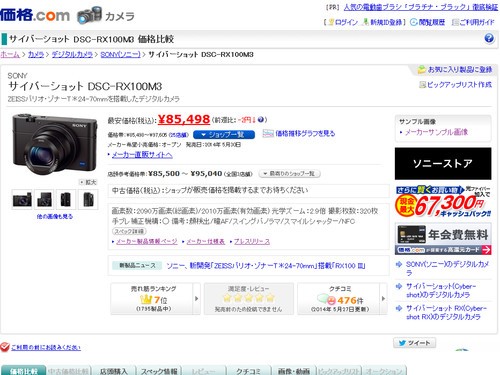Screen dimensions: 500x375
Task: Click the ツイート tweet button
Action: (x=414, y=343)
